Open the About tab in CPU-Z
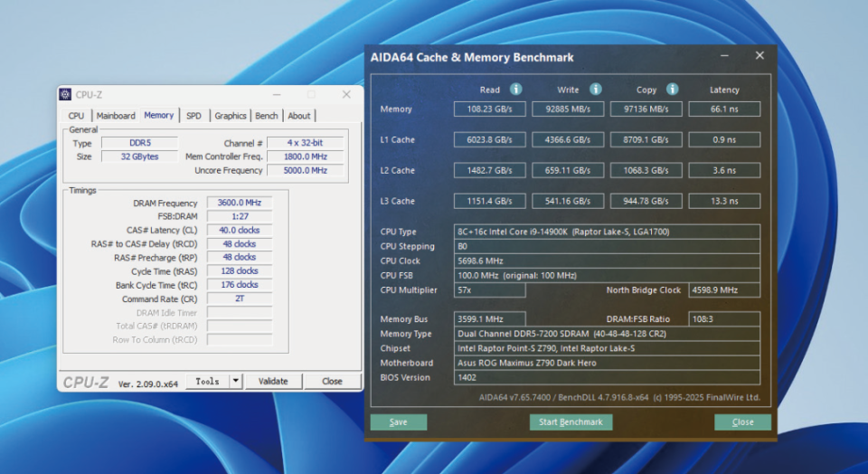Viewport: 868px width, 474px height. click(299, 115)
